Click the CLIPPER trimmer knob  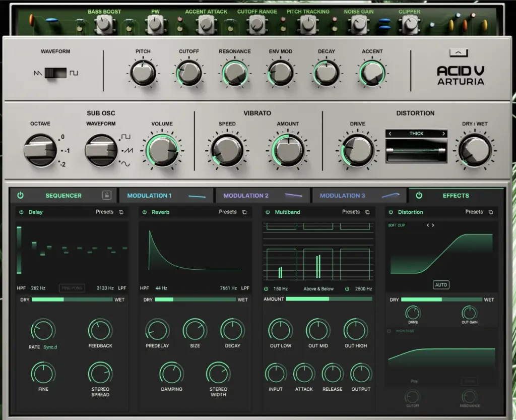(410, 24)
